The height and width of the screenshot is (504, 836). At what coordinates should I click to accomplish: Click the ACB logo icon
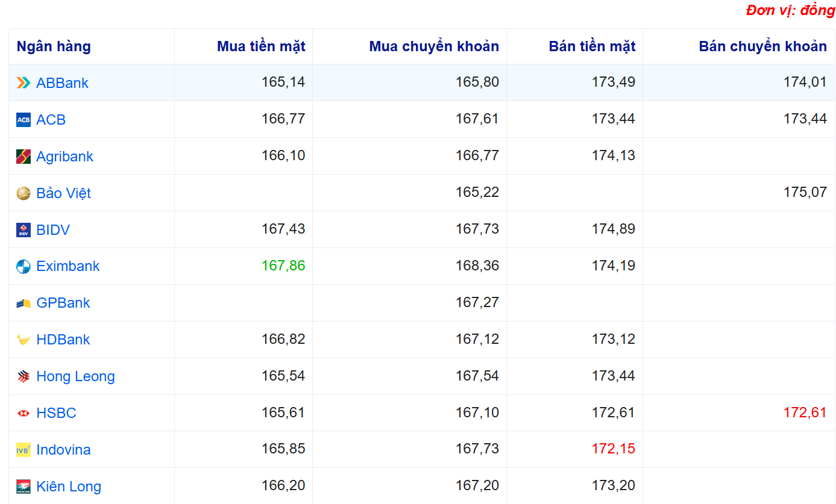[x=24, y=120]
